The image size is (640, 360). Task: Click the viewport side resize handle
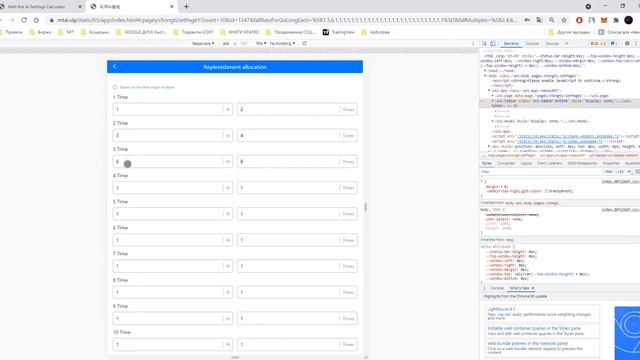point(366,207)
